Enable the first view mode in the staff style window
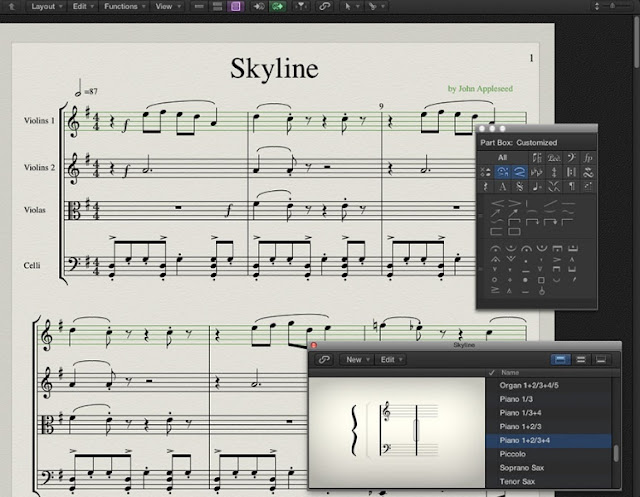Viewport: 640px width, 497px height. click(x=562, y=360)
